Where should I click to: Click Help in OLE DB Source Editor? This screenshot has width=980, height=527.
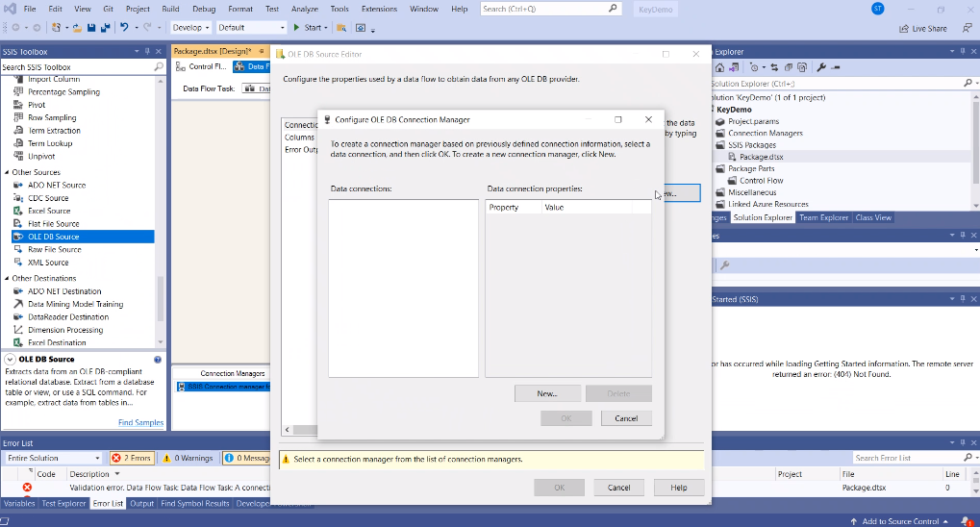click(679, 488)
